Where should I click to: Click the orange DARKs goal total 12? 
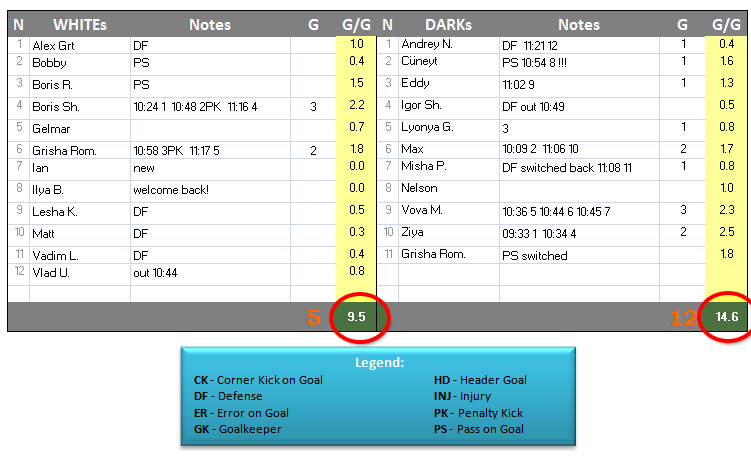pos(683,318)
